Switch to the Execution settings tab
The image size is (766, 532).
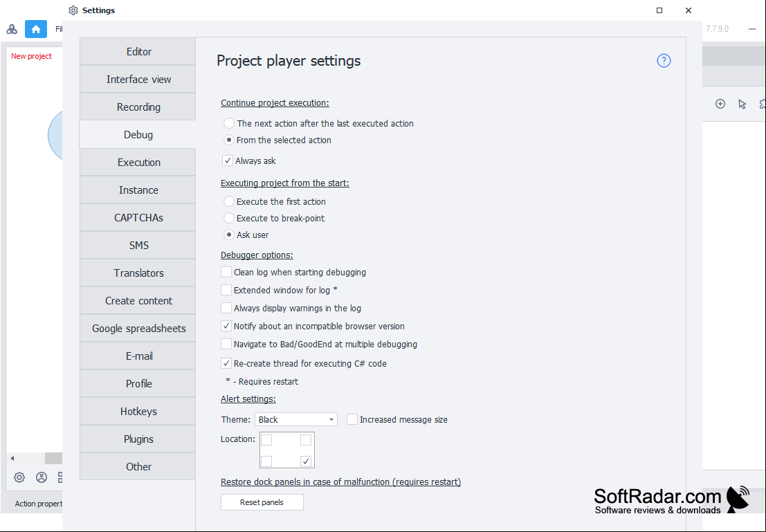click(138, 162)
